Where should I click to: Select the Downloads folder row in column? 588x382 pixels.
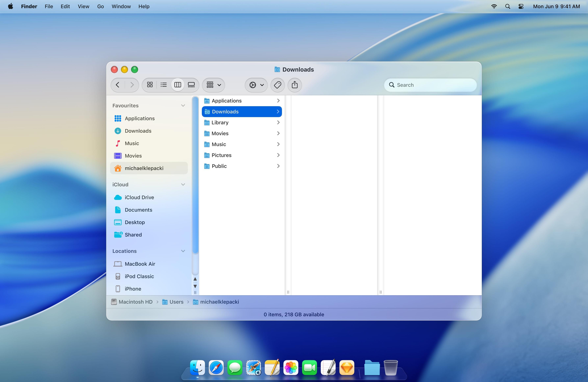pyautogui.click(x=242, y=111)
